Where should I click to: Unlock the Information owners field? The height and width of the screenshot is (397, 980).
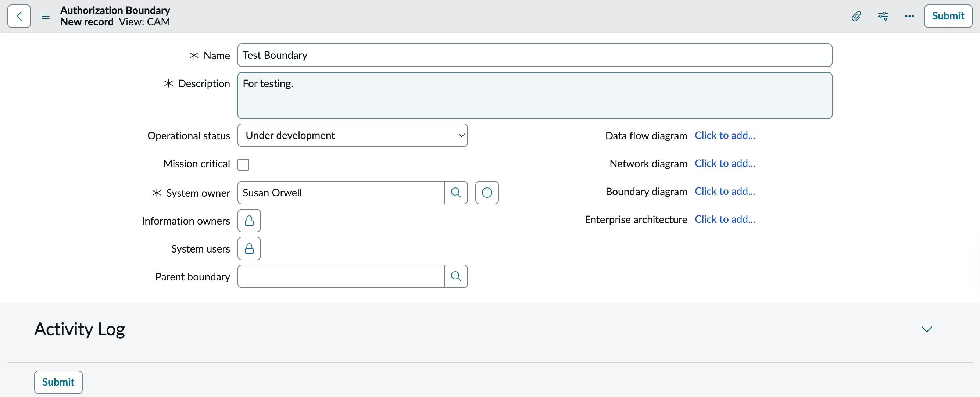click(249, 221)
